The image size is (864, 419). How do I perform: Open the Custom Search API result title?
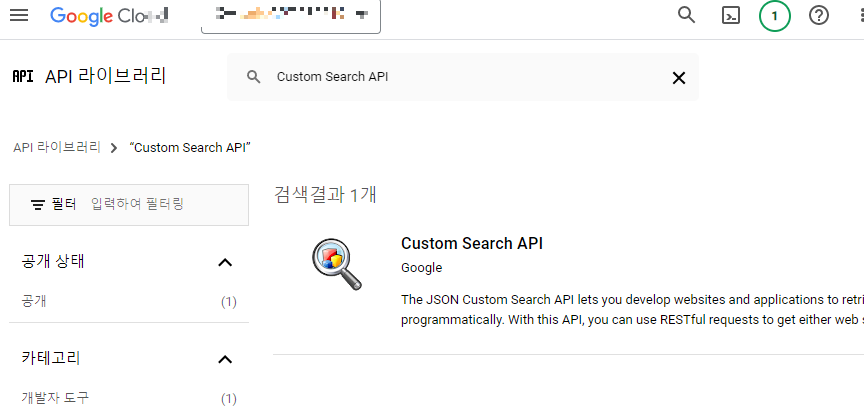point(472,244)
